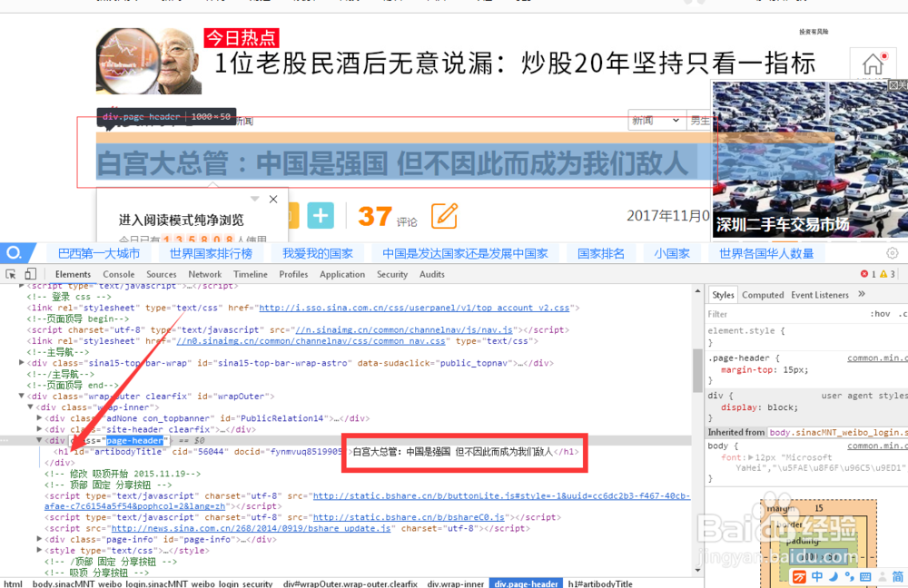
Task: Click the 37 评论 comment count
Action: 387,217
